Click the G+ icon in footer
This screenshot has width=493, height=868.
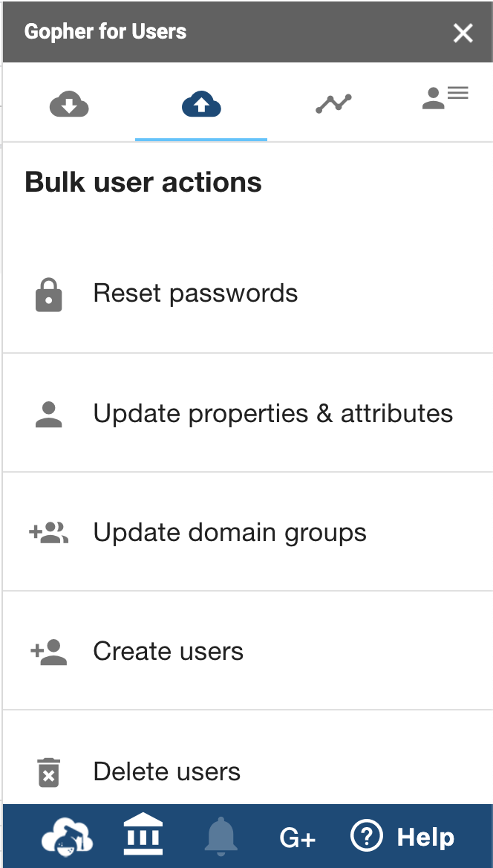click(x=298, y=838)
